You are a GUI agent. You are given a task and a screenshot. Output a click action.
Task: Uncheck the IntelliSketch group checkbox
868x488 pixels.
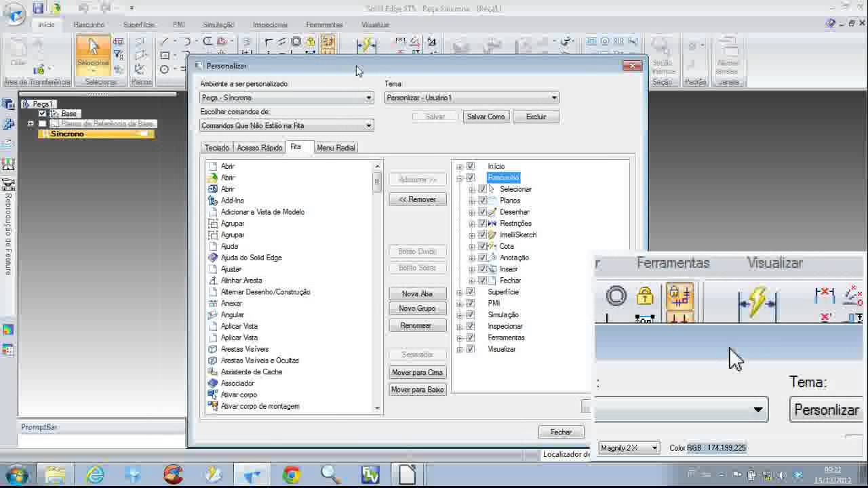tap(483, 235)
